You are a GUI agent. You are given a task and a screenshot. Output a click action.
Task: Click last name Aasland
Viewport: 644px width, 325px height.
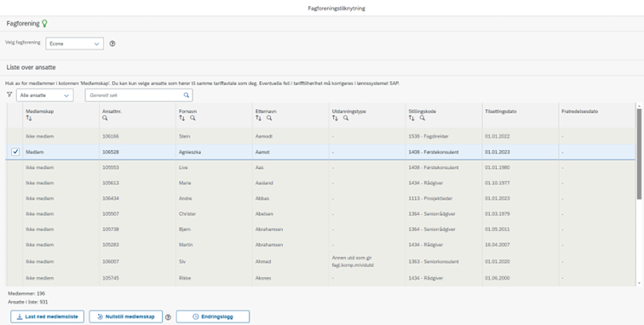coord(264,183)
